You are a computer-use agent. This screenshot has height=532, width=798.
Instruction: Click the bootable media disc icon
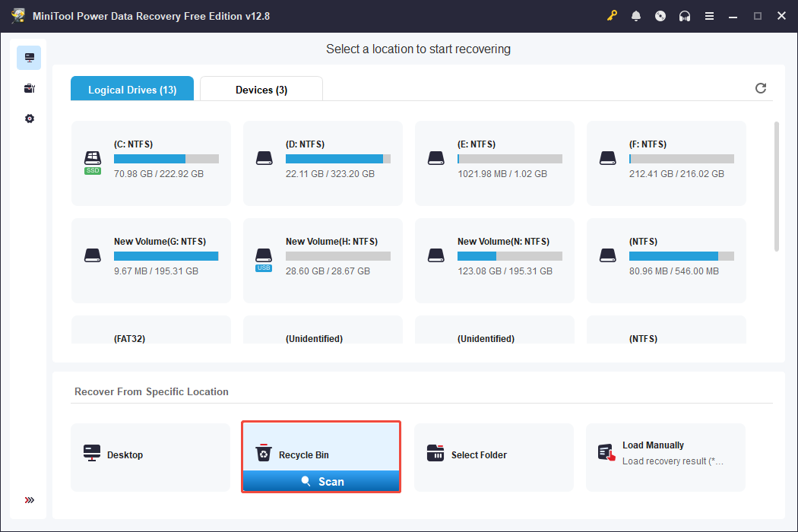660,16
